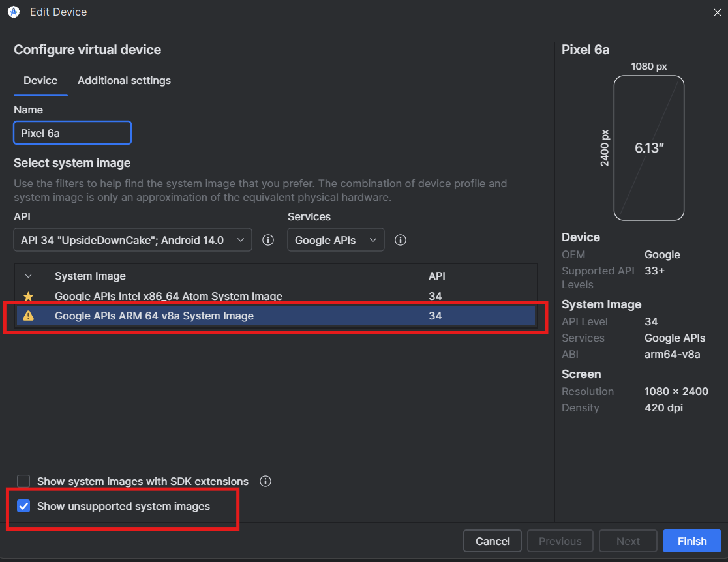
Task: Open the Services dropdown
Action: 335,240
